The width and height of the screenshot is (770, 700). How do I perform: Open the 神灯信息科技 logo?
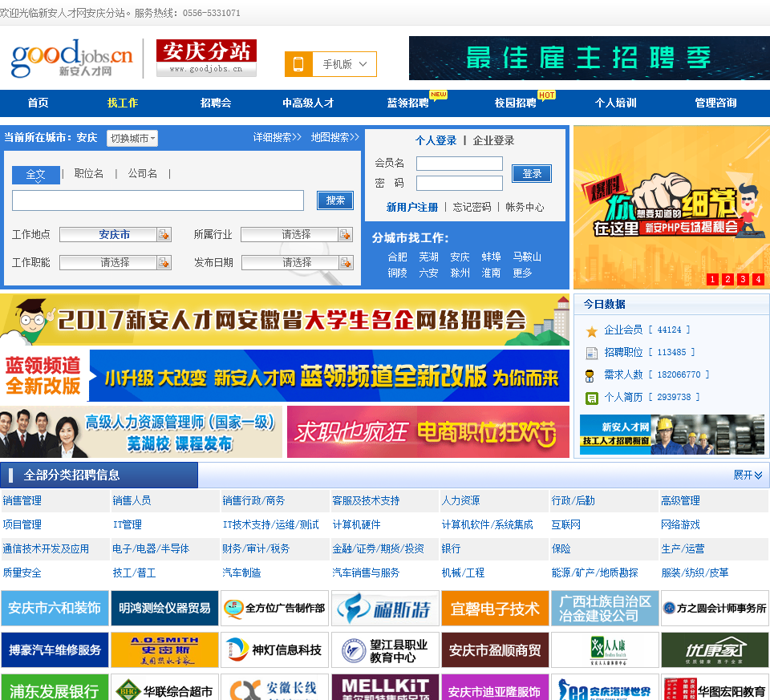click(x=274, y=650)
